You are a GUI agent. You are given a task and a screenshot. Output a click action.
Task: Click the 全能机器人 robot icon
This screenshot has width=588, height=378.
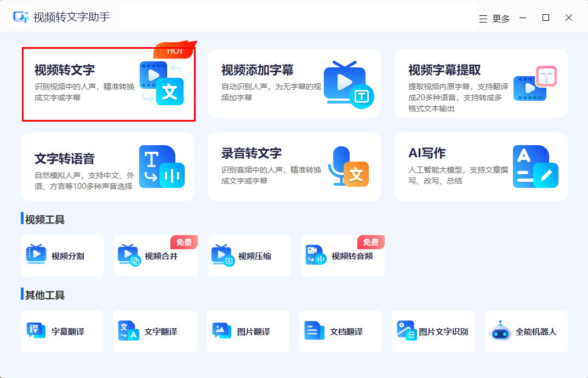500,330
